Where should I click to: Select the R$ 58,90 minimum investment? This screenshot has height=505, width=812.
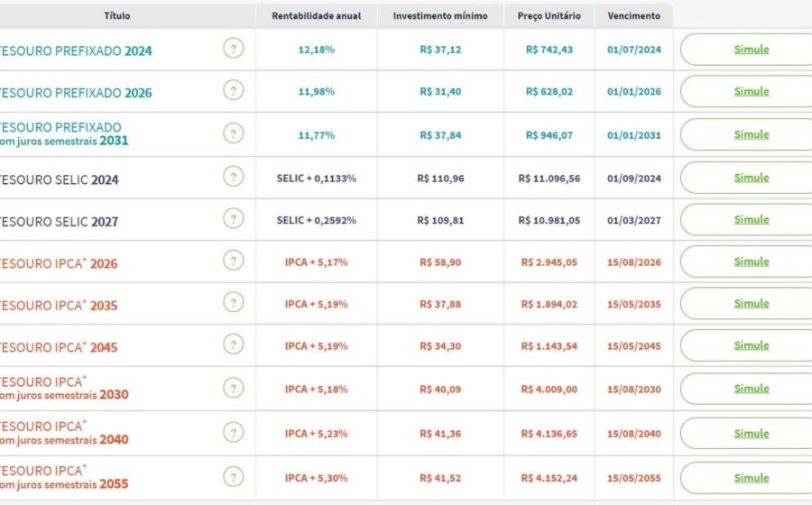tap(440, 262)
